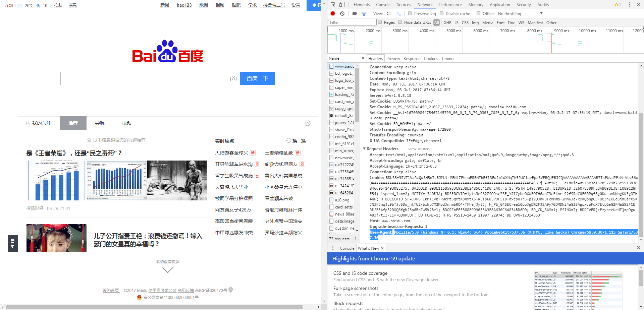Click the refresh hot topics icon

coord(288,140)
